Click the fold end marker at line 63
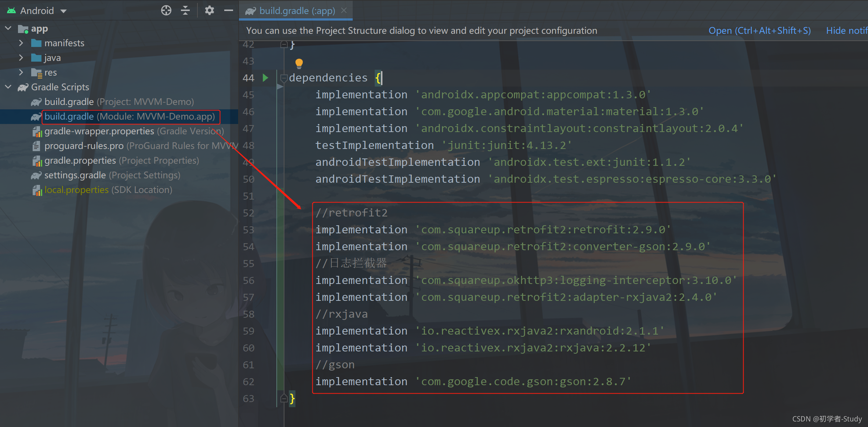Image resolution: width=868 pixels, height=427 pixels. coord(284,398)
